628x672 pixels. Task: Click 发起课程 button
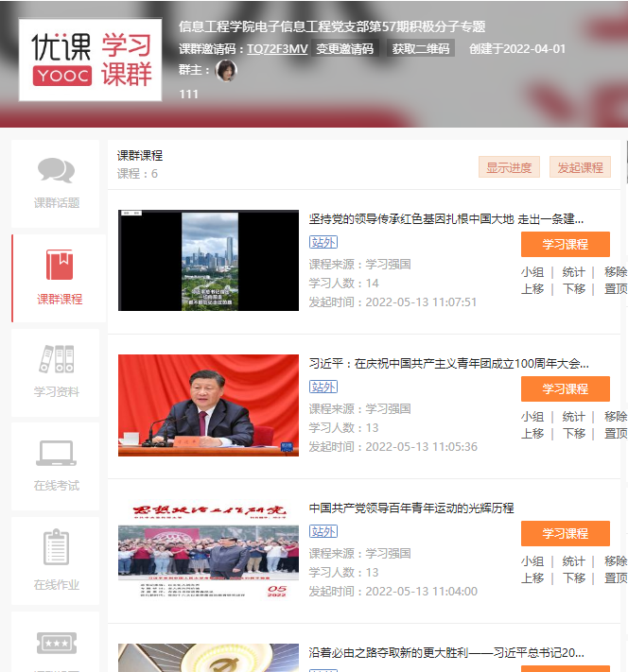[580, 167]
